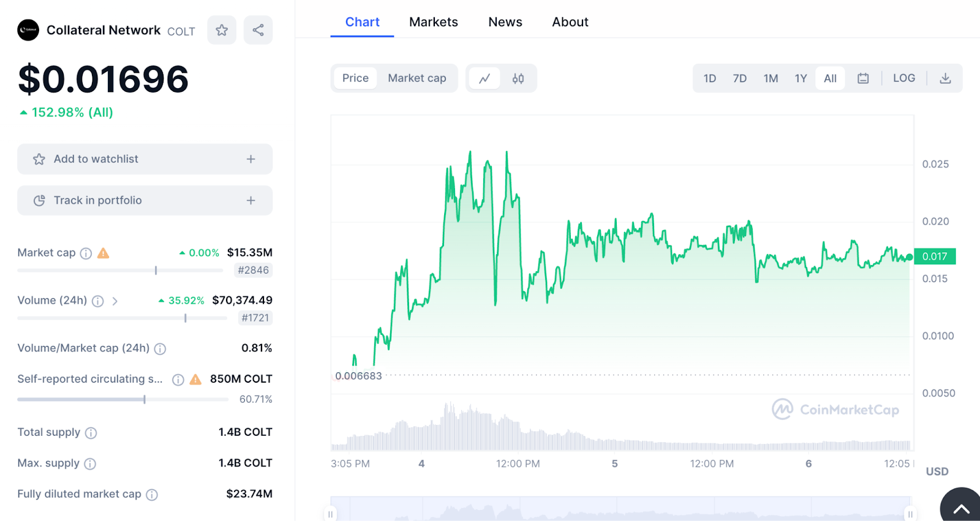Click the Market cap info icon
The height and width of the screenshot is (521, 980).
click(x=86, y=253)
